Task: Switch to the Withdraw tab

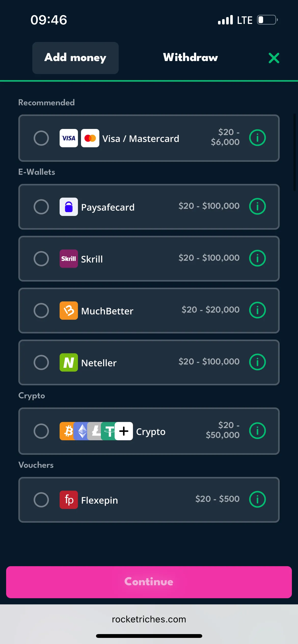Action: (x=190, y=58)
